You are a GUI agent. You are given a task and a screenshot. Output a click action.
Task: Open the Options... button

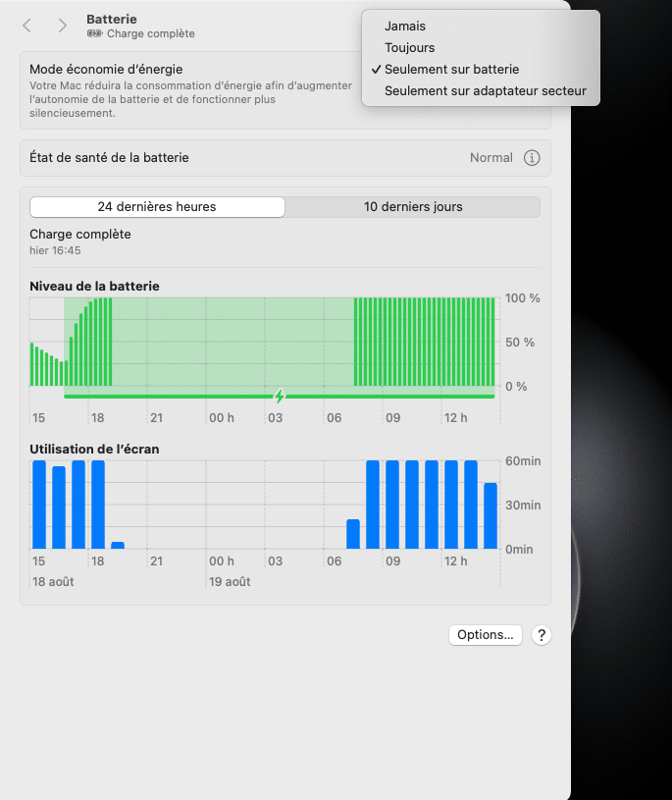(x=485, y=635)
